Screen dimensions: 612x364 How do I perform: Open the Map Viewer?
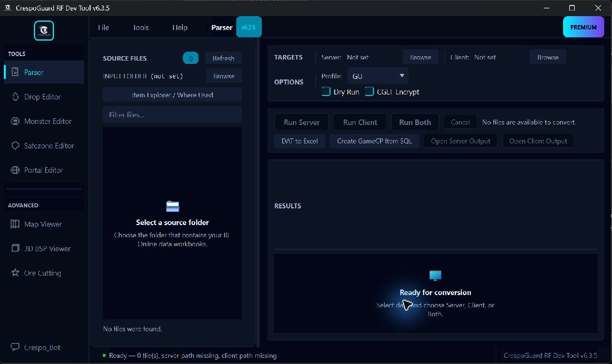(x=44, y=224)
